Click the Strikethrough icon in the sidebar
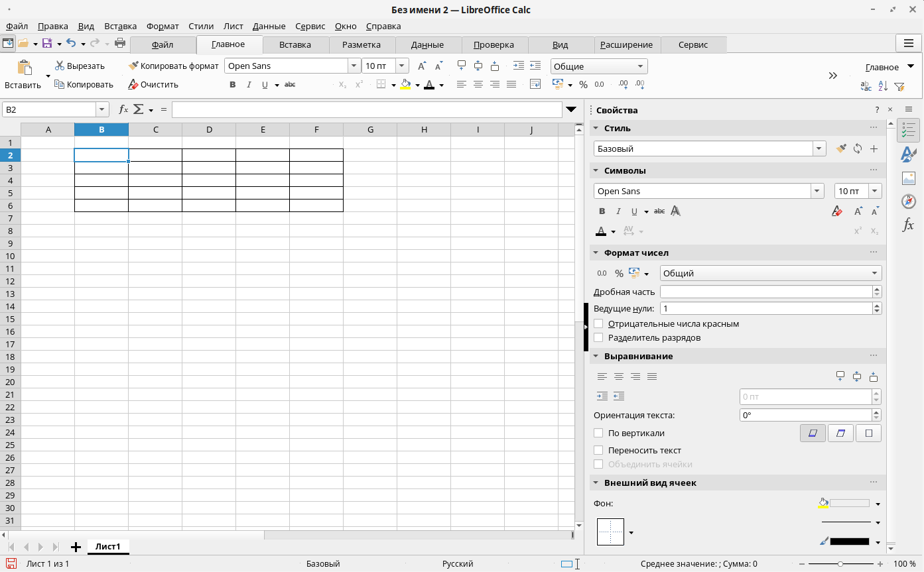924x572 pixels. click(x=659, y=211)
